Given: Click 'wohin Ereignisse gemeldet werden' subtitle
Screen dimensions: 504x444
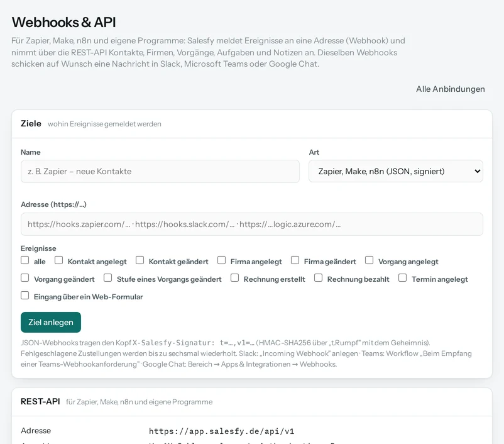Looking at the screenshot, I should point(104,124).
